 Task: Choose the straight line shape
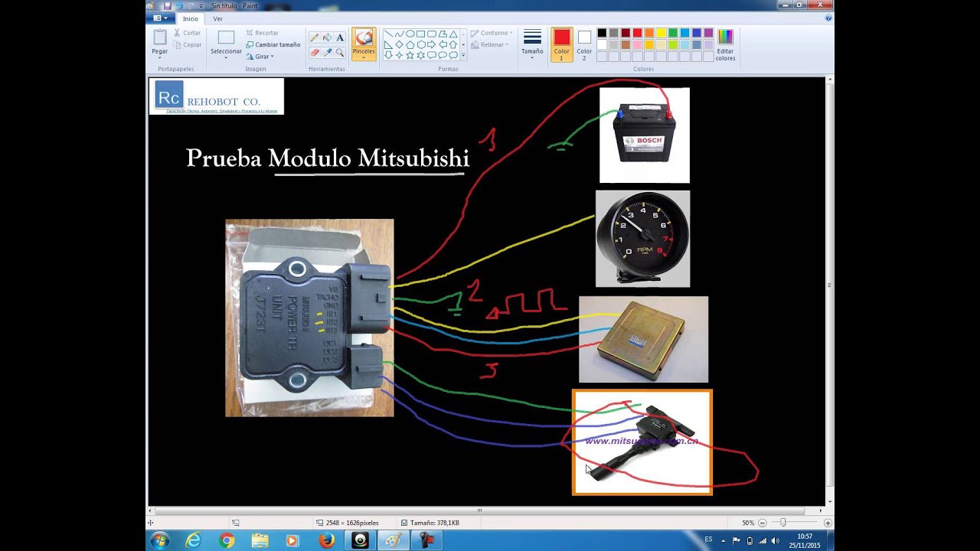coord(388,34)
